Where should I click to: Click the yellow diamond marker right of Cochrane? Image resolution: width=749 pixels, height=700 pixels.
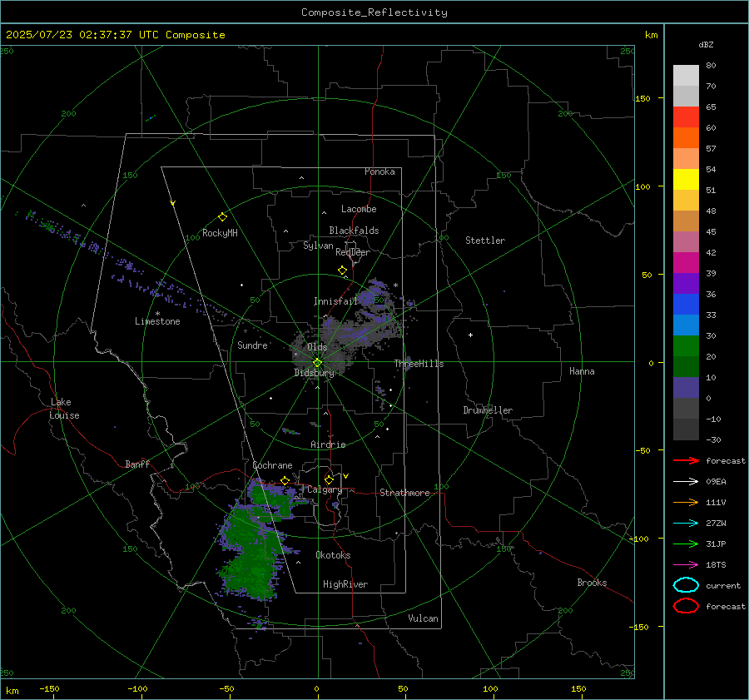coord(285,480)
